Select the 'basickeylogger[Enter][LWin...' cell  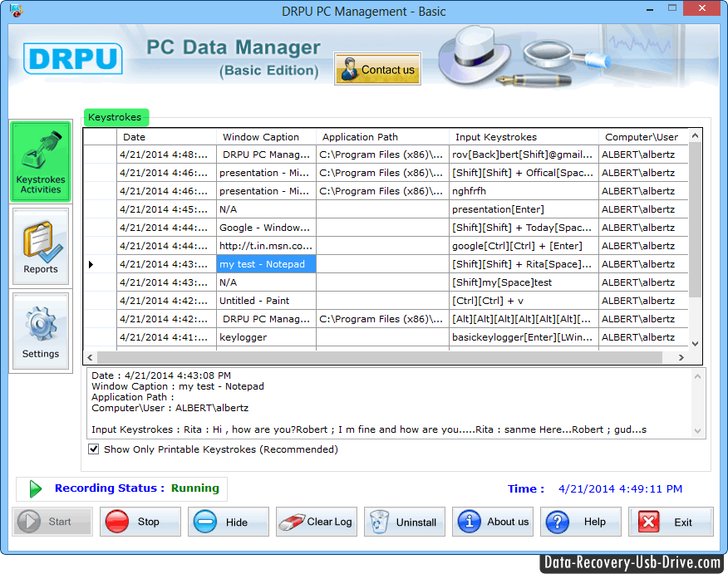click(x=524, y=337)
